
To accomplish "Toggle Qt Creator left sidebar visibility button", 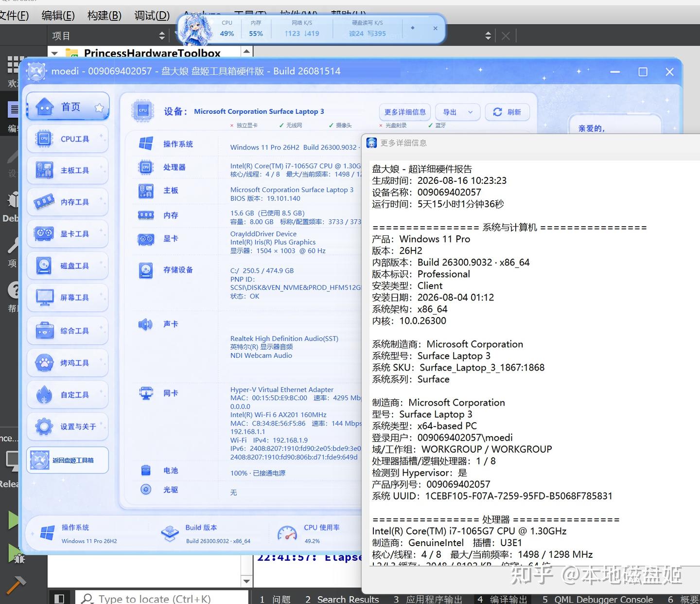I will pyautogui.click(x=59, y=599).
